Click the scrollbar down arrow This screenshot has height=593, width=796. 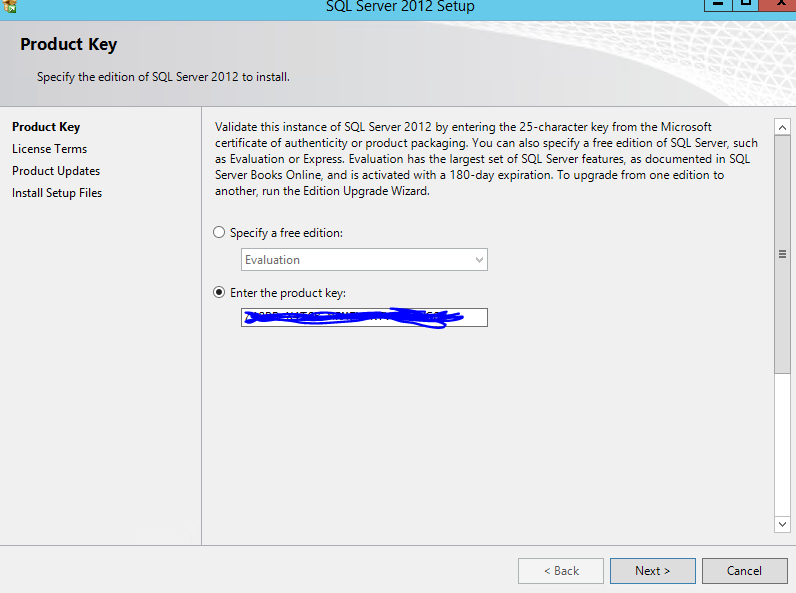[x=782, y=524]
